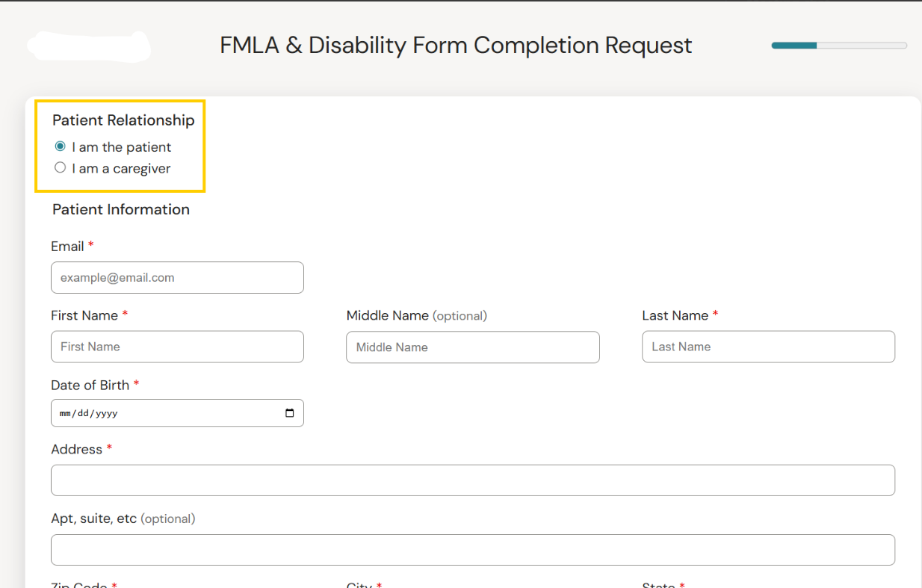Click the redacted logo in the header
The image size is (922, 588).
(x=88, y=46)
